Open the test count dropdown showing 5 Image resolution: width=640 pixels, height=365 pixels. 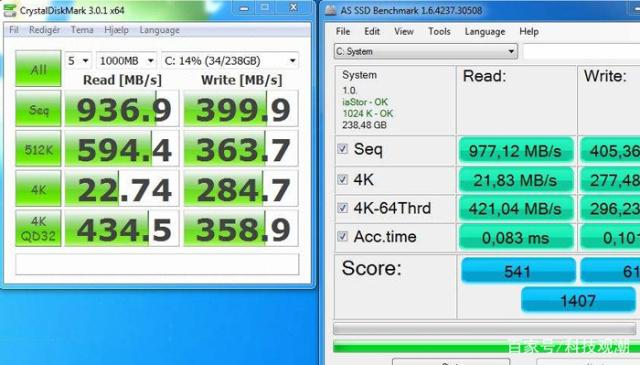pyautogui.click(x=78, y=61)
